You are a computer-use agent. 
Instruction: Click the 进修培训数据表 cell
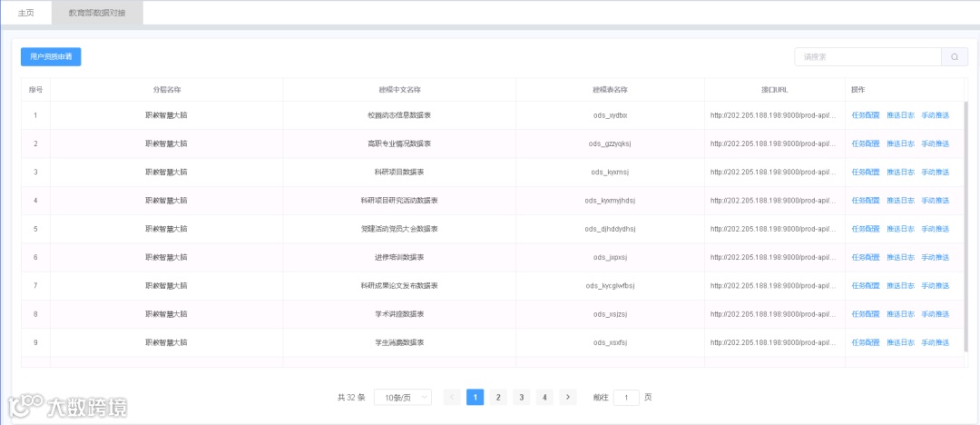[399, 257]
